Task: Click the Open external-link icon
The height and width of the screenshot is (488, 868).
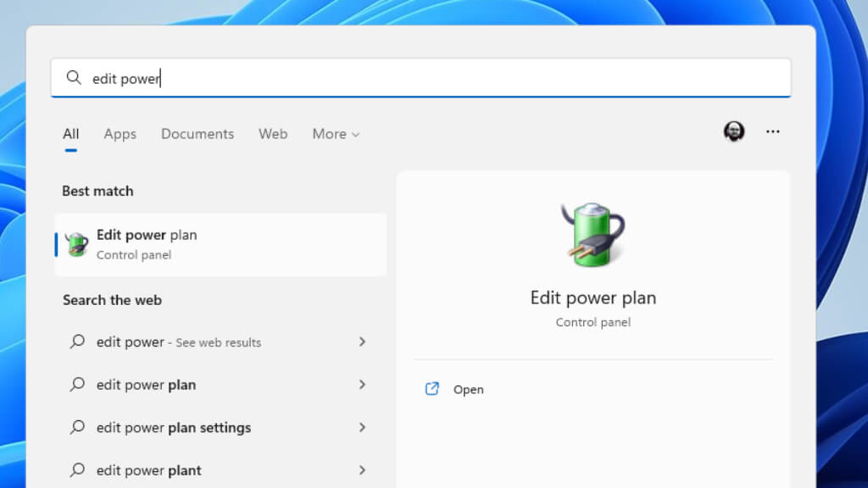Action: tap(431, 389)
